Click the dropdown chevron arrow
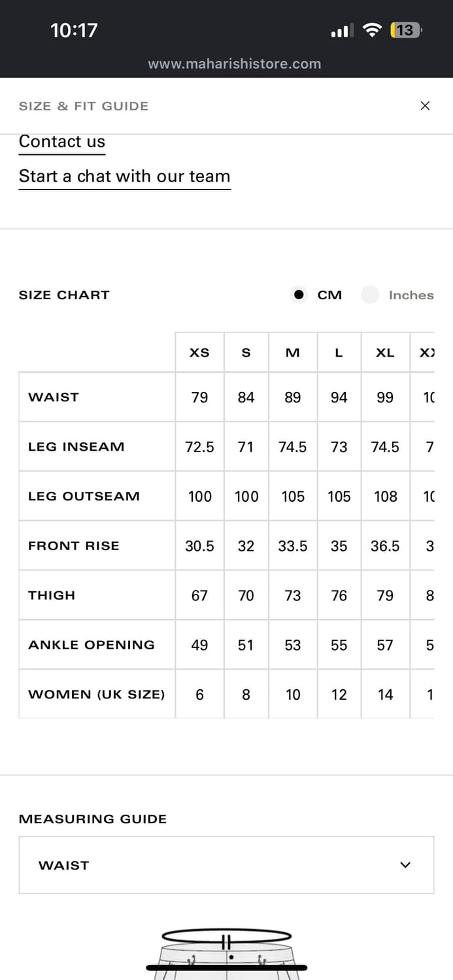Screen dimensions: 453x980 405,865
